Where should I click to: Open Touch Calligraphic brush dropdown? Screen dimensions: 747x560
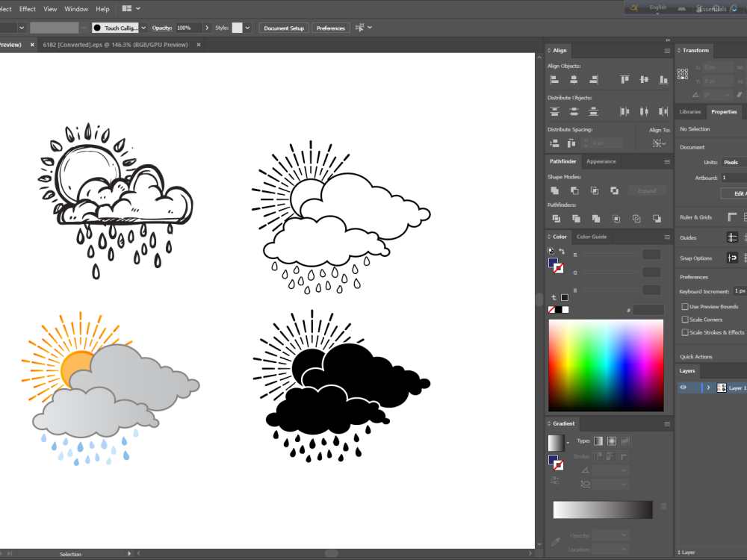143,28
